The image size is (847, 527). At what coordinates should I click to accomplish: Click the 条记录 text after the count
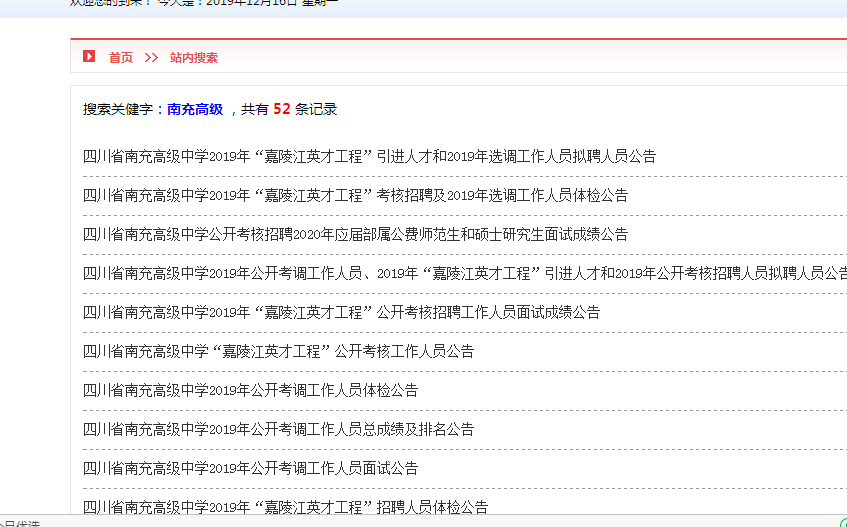pyautogui.click(x=316, y=110)
